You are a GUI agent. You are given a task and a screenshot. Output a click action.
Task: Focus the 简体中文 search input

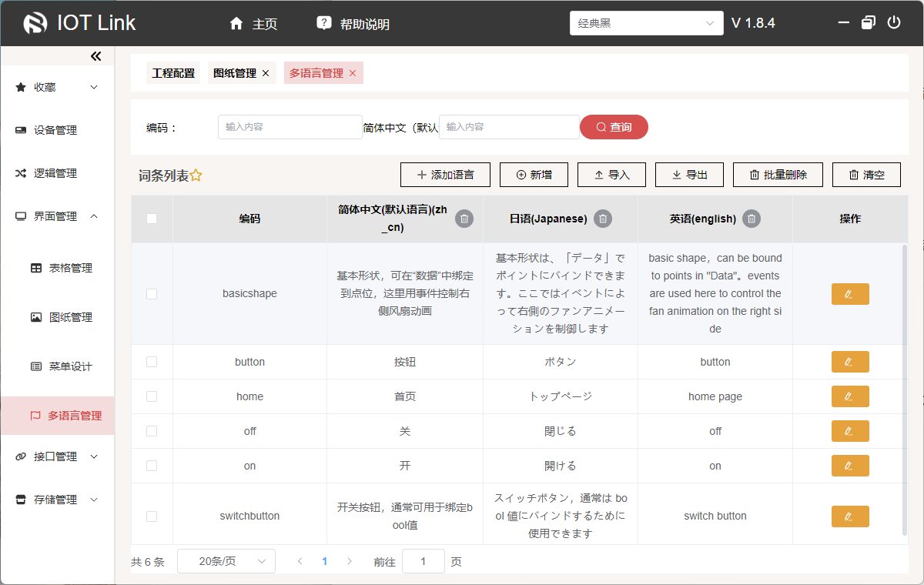(x=509, y=127)
